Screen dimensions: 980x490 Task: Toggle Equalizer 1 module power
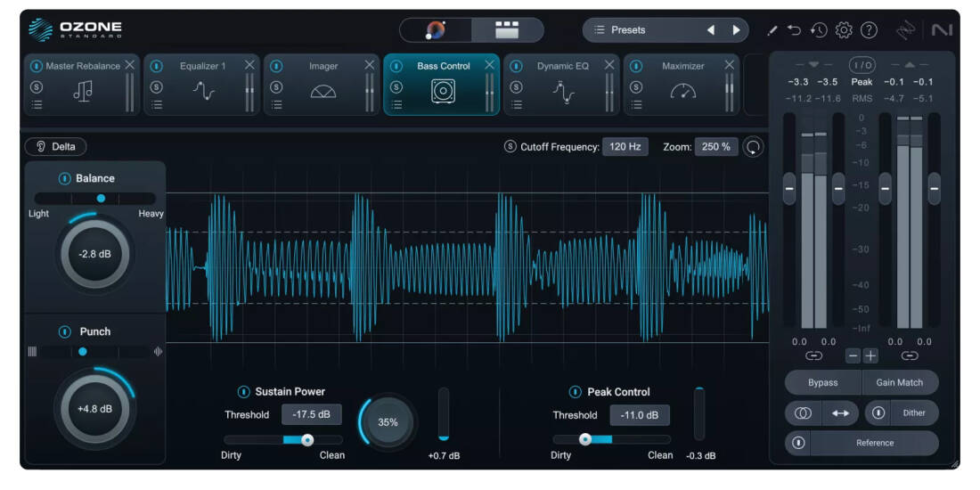pos(156,66)
